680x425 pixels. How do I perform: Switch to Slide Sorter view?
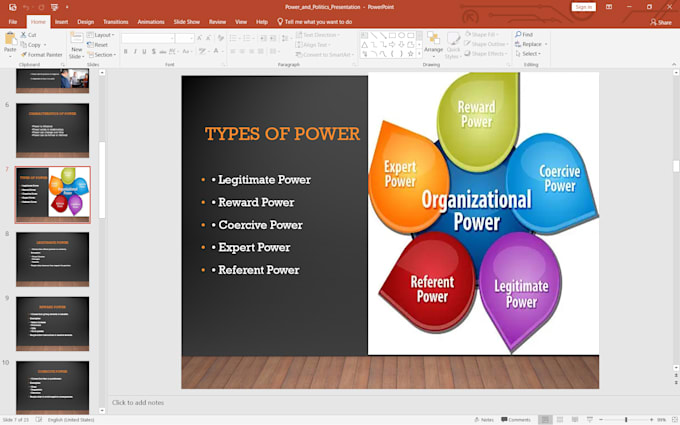[560, 420]
